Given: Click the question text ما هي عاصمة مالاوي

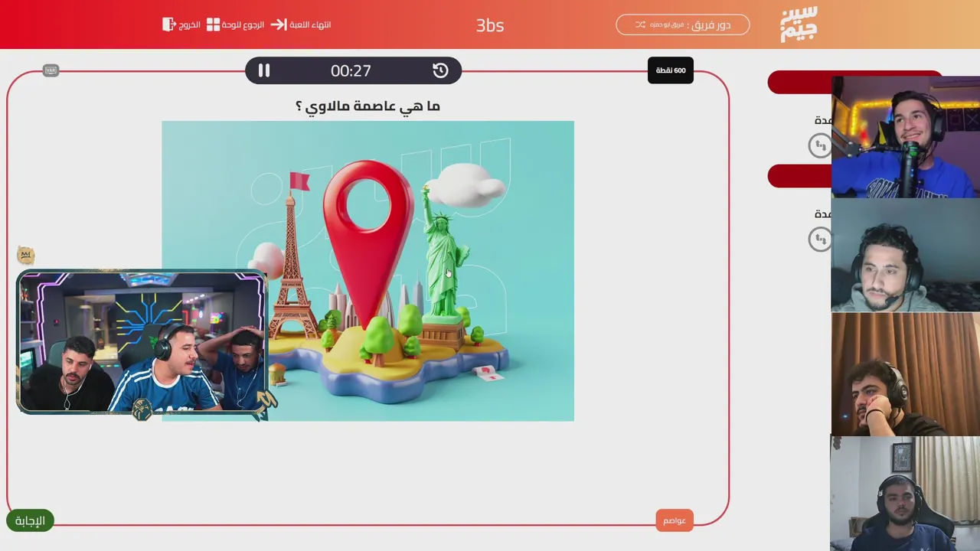Looking at the screenshot, I should (x=367, y=106).
